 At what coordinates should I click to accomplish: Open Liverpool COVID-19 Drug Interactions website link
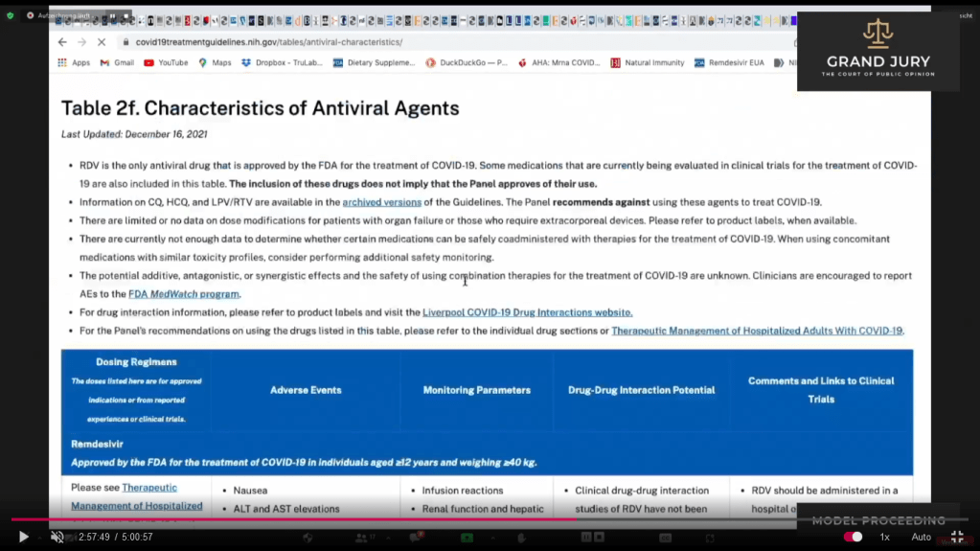click(x=527, y=312)
